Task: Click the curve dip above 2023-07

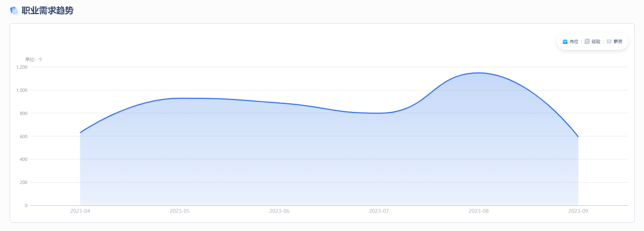Action: pyautogui.click(x=379, y=113)
